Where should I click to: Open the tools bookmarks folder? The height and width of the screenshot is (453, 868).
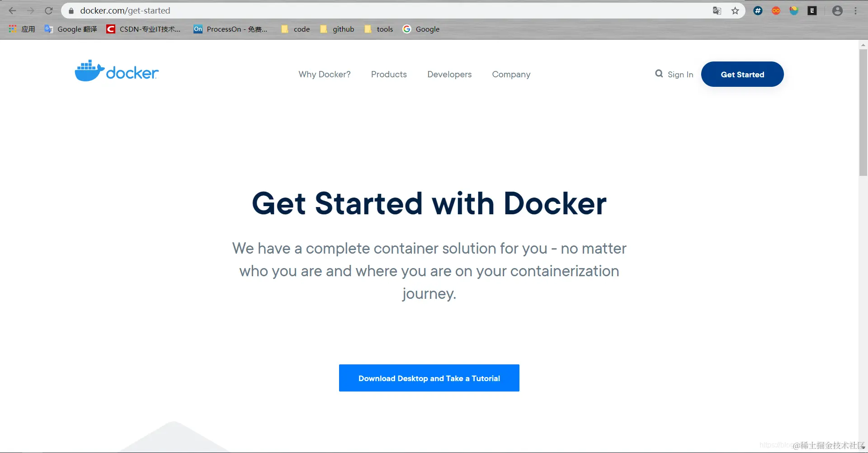[379, 29]
